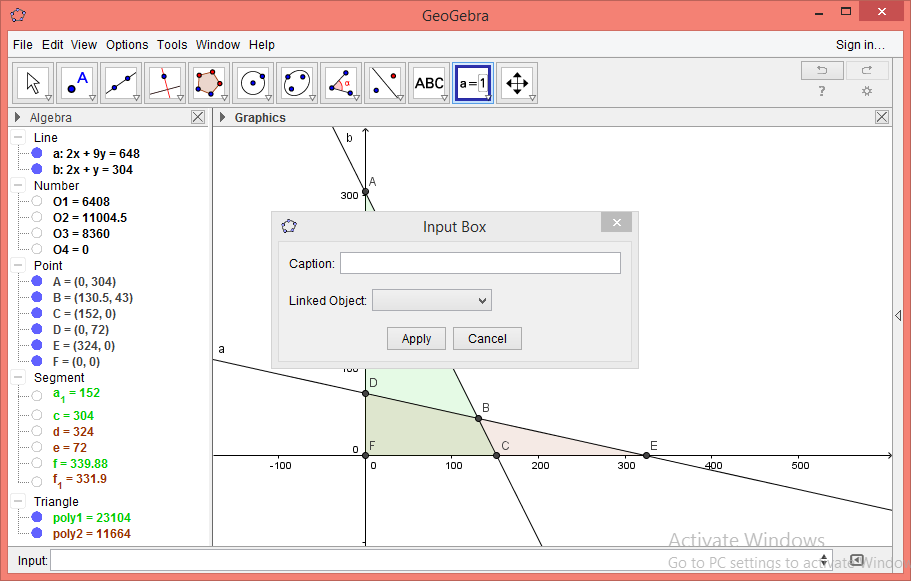
Task: Open the Tools menu
Action: pos(172,44)
